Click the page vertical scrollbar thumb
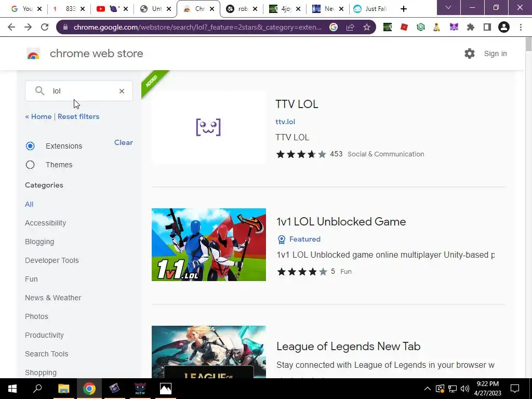Image resolution: width=532 pixels, height=399 pixels. [528, 45]
